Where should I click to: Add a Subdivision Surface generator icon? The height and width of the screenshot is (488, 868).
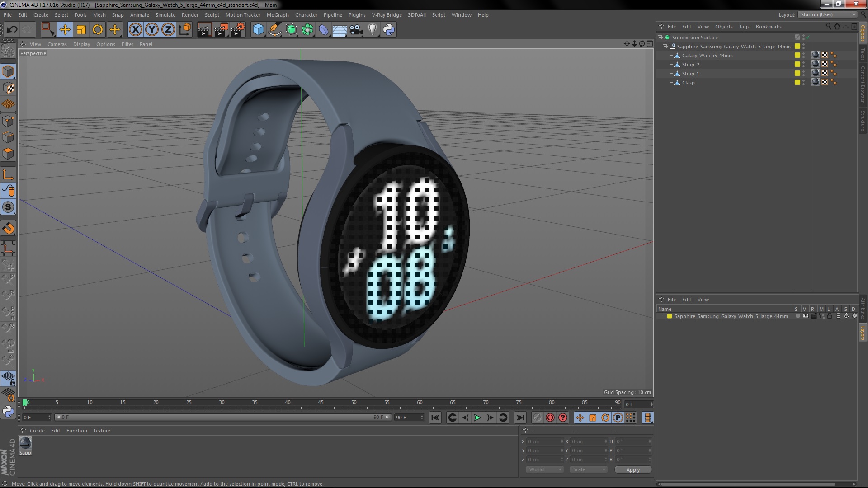[x=291, y=30]
